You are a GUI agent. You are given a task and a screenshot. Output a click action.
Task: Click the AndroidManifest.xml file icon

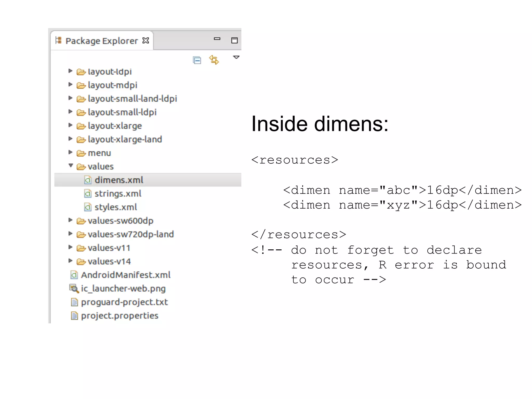coord(74,275)
